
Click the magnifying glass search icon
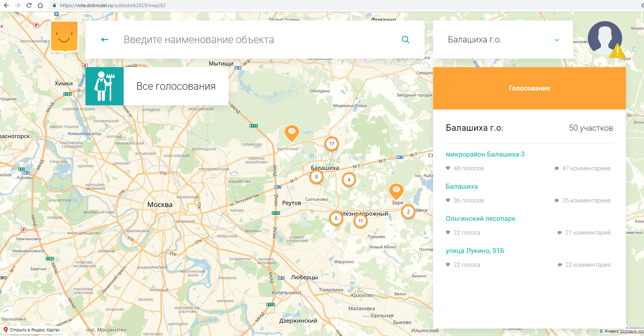(x=406, y=40)
